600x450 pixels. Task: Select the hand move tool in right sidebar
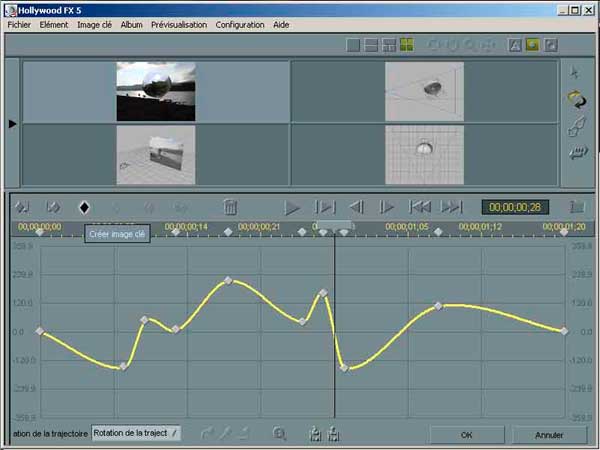(x=578, y=153)
